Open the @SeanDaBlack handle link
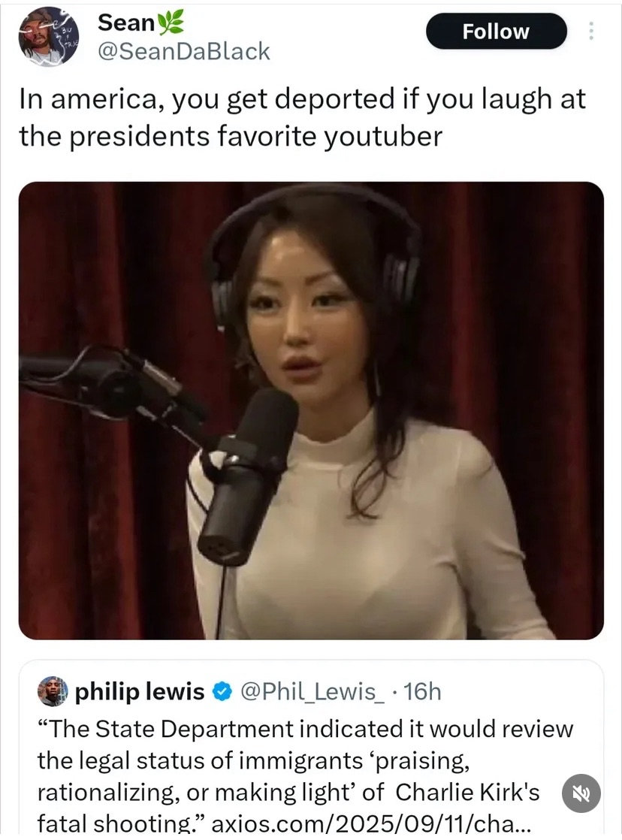 click(184, 51)
